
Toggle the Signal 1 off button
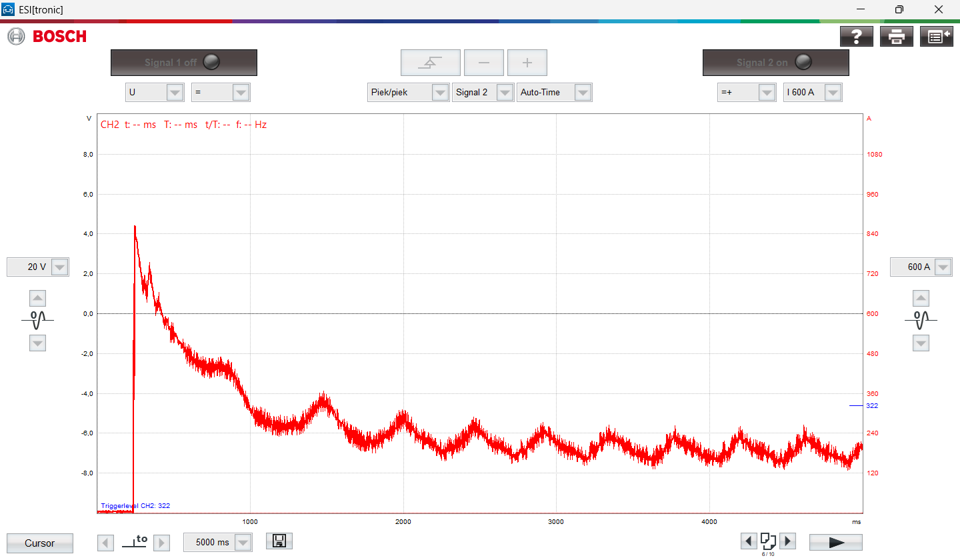click(184, 63)
